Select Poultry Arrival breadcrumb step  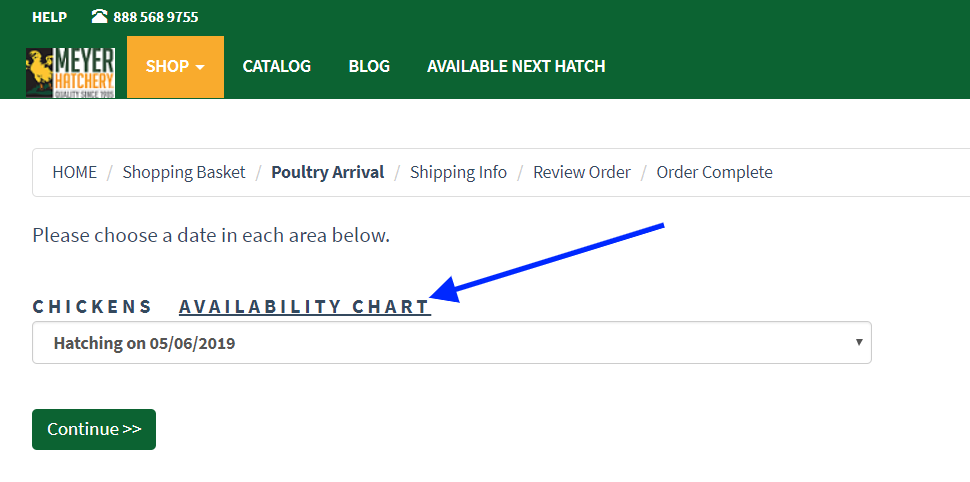coord(328,172)
